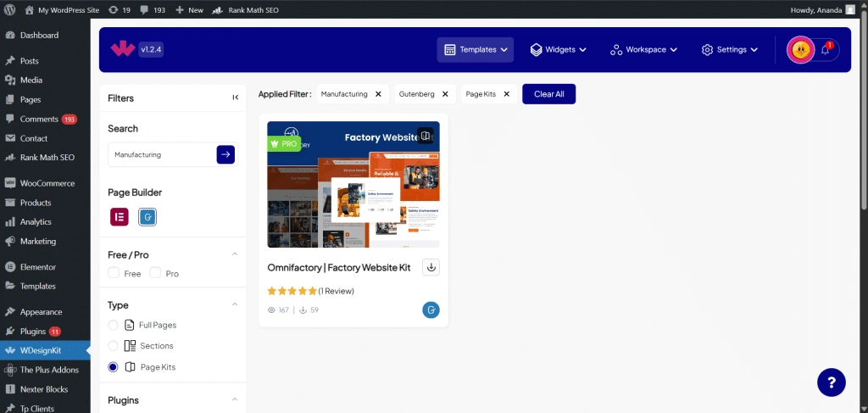This screenshot has height=413, width=868.
Task: Open Rank Math SEO in admin bar
Action: [246, 10]
